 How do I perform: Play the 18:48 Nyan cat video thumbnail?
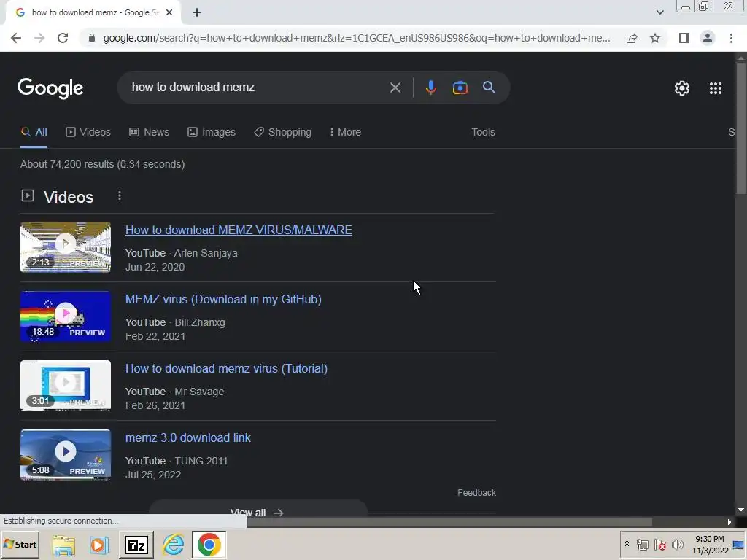click(x=65, y=316)
